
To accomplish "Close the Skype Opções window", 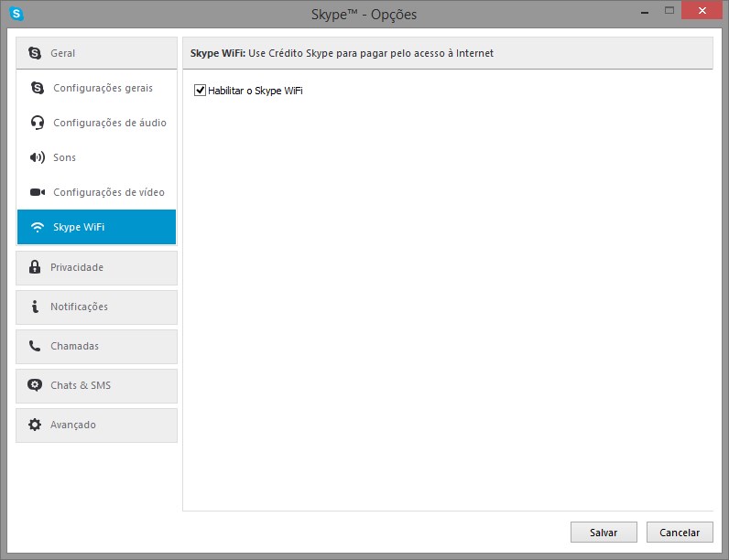I will click(702, 10).
